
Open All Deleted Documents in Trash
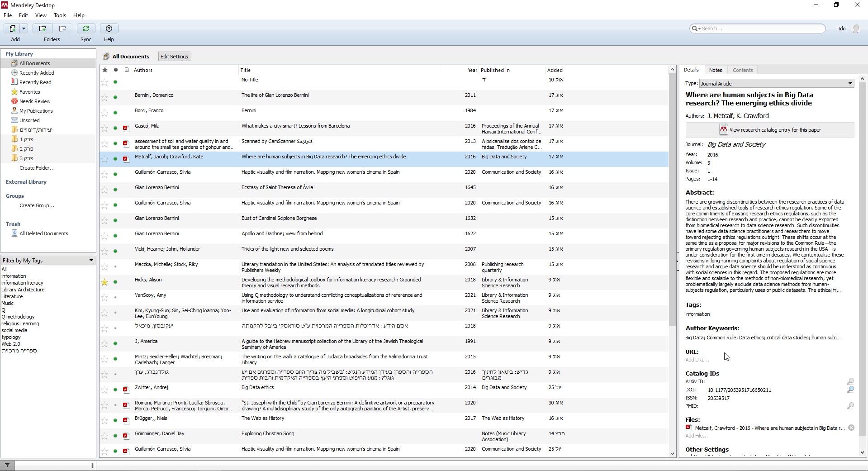pos(43,233)
